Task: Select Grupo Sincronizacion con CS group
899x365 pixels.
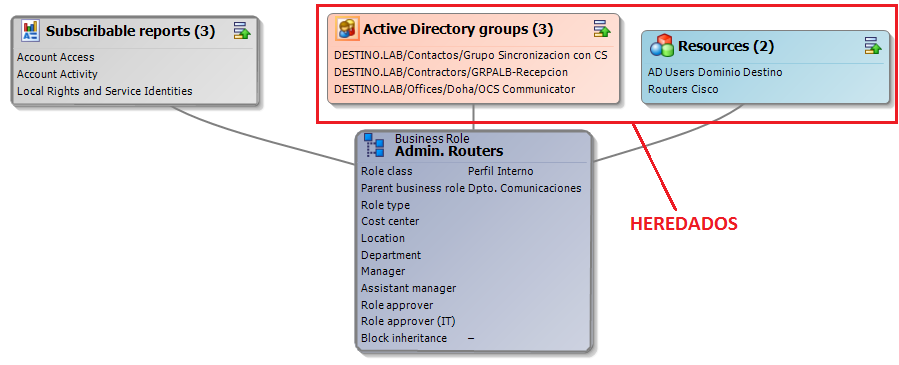Action: point(471,56)
